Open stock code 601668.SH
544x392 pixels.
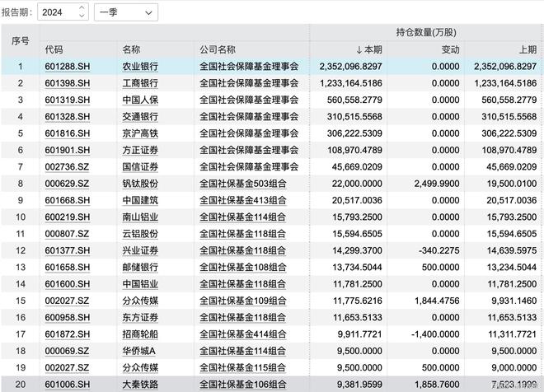click(68, 200)
